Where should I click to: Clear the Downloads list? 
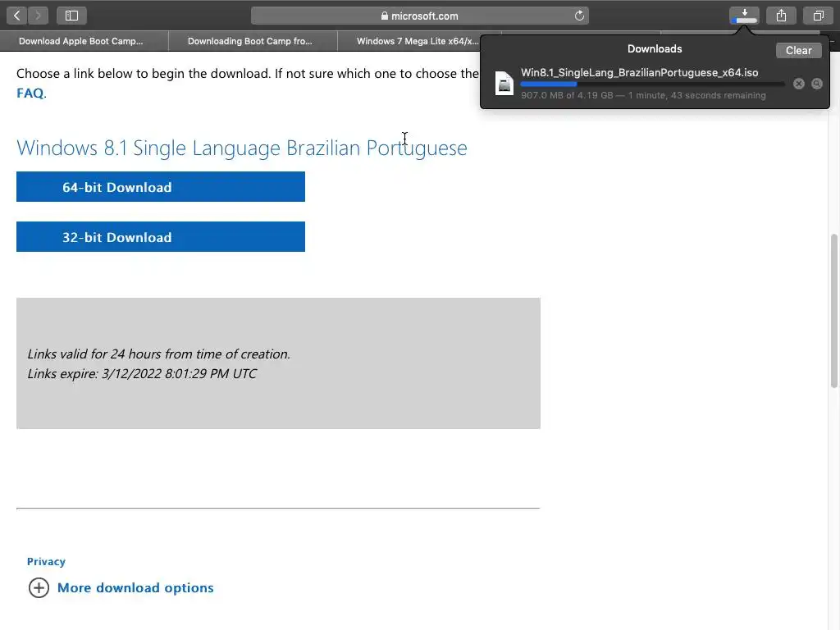pyautogui.click(x=798, y=50)
